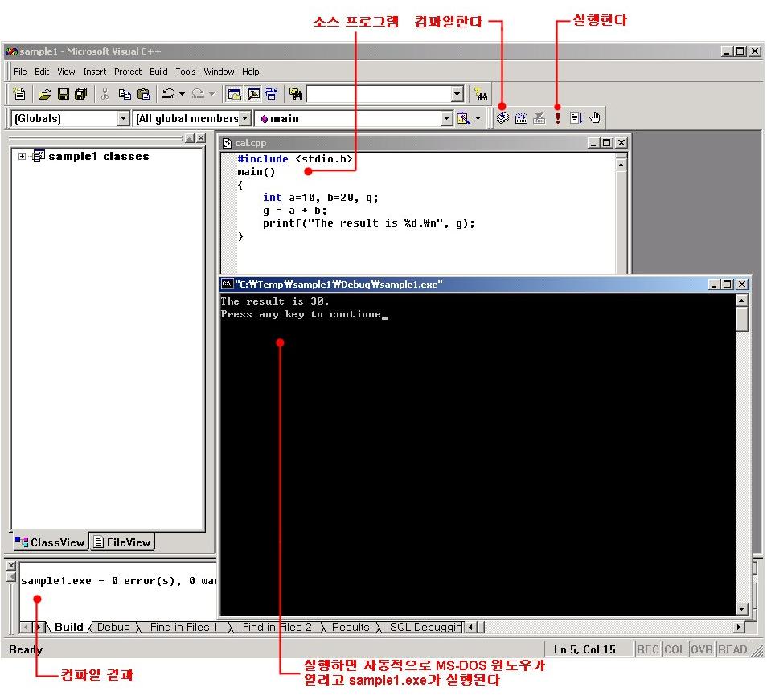Open the Find combo box dropdown
This screenshot has width=767, height=700.
(x=457, y=94)
